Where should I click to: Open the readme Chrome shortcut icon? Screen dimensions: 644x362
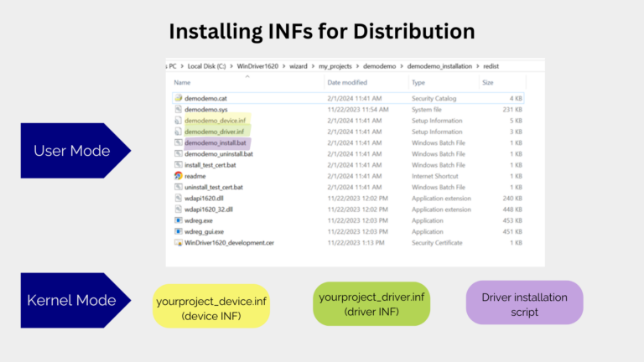(x=178, y=175)
